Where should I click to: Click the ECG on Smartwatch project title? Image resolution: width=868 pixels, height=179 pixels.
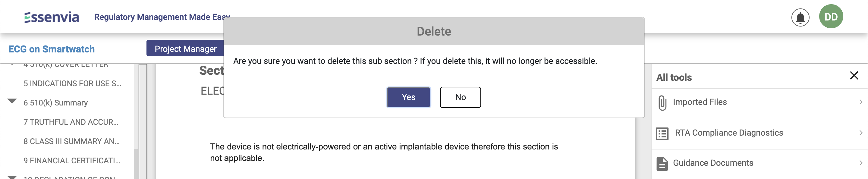pos(52,49)
